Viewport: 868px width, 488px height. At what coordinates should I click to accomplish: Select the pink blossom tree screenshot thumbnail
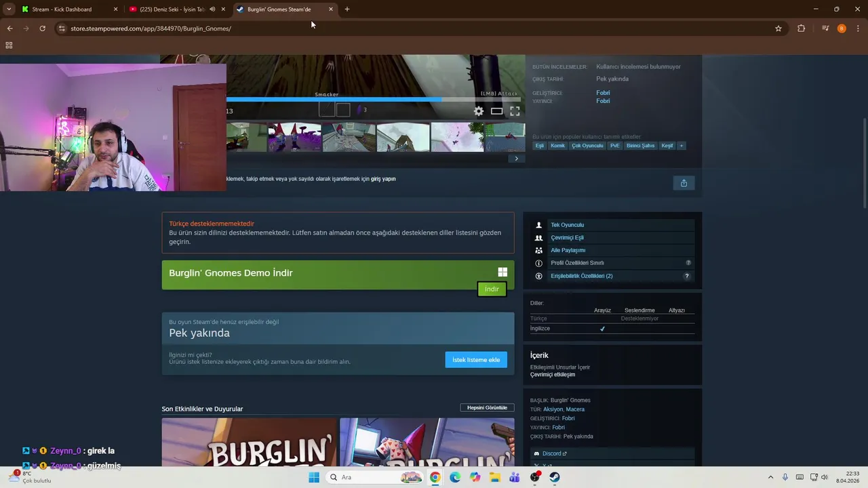coord(457,138)
